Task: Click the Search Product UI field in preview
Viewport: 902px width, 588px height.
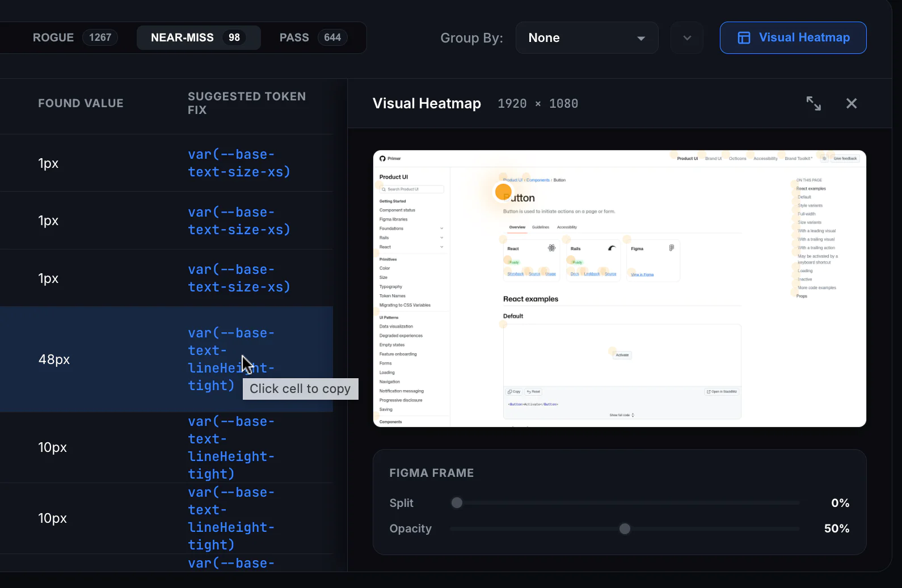Action: (412, 189)
